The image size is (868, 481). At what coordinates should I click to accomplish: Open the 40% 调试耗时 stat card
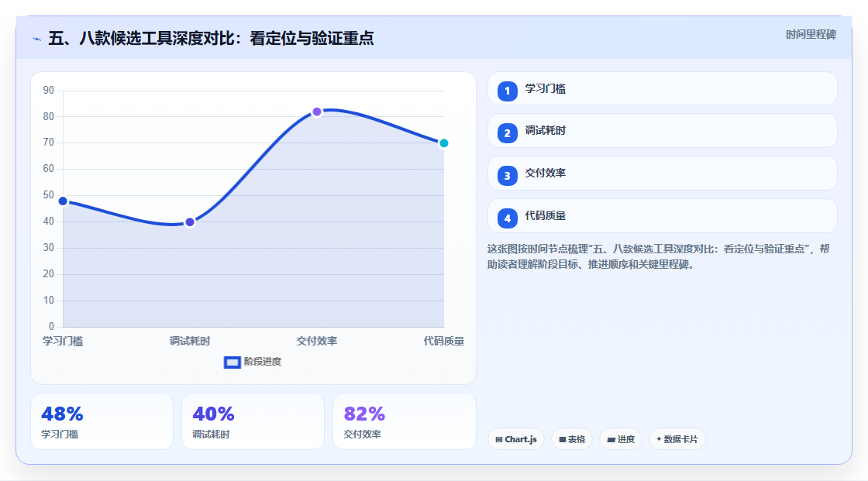[x=253, y=421]
